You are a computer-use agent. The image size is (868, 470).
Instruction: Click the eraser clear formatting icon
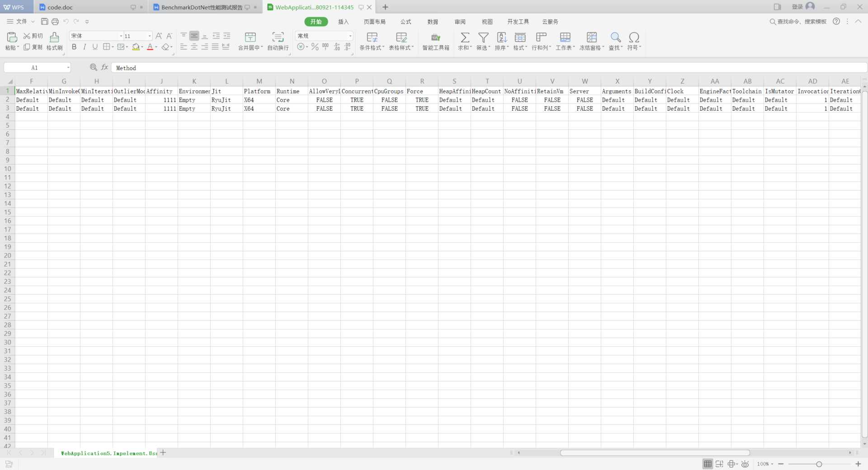click(x=165, y=47)
